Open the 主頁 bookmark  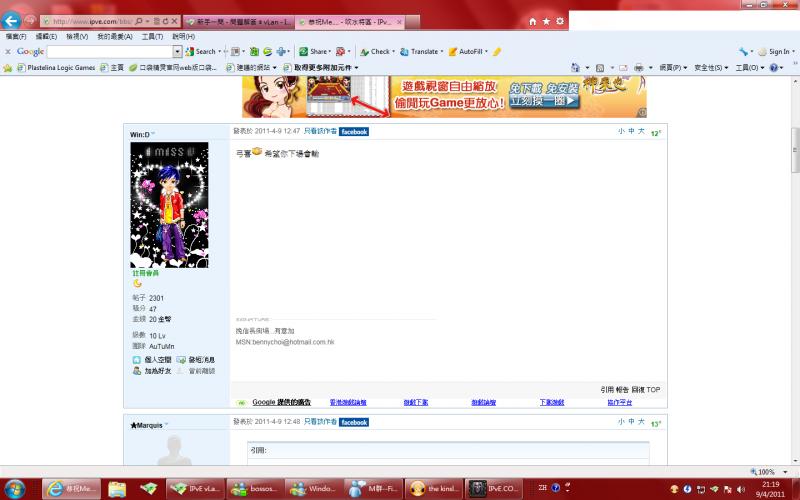(112, 68)
